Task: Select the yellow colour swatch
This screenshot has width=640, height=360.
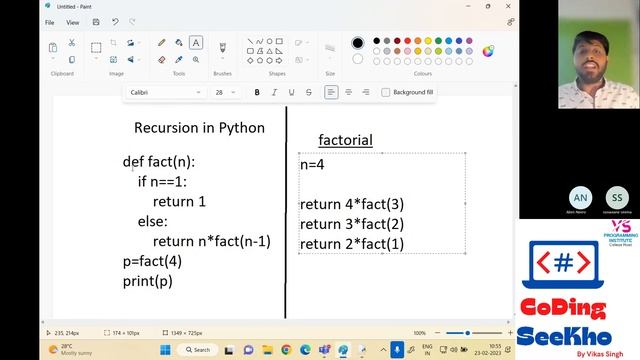Action: (428, 41)
